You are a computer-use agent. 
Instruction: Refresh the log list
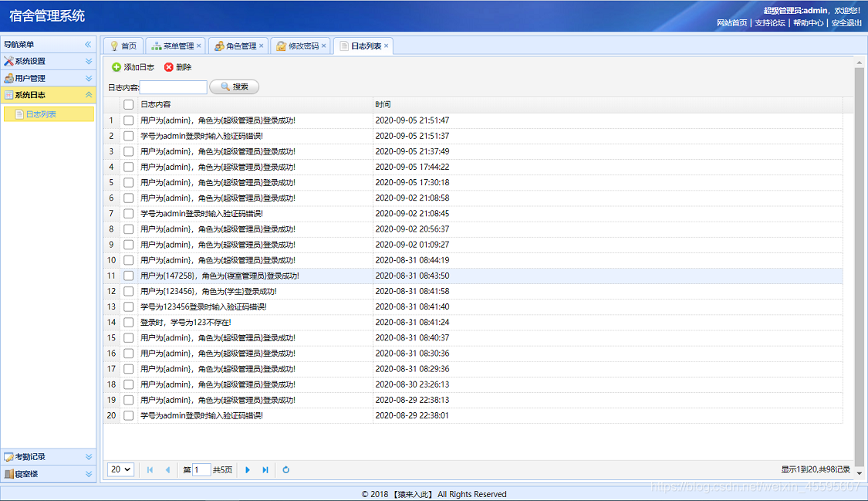pos(285,469)
